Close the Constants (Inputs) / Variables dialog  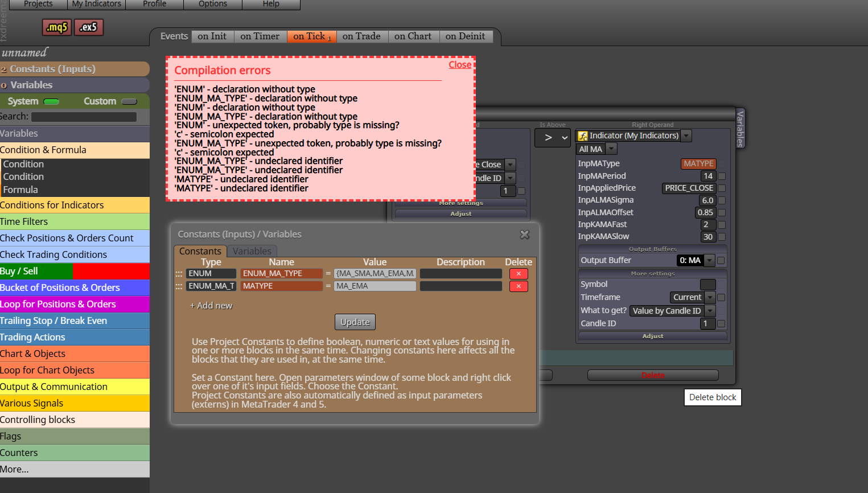click(525, 235)
